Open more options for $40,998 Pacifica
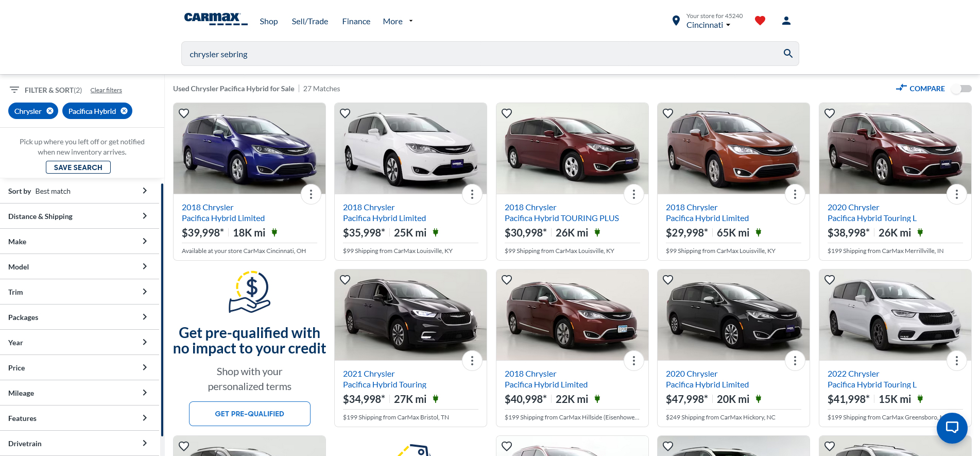Viewport: 980px width, 456px height. [x=634, y=361]
